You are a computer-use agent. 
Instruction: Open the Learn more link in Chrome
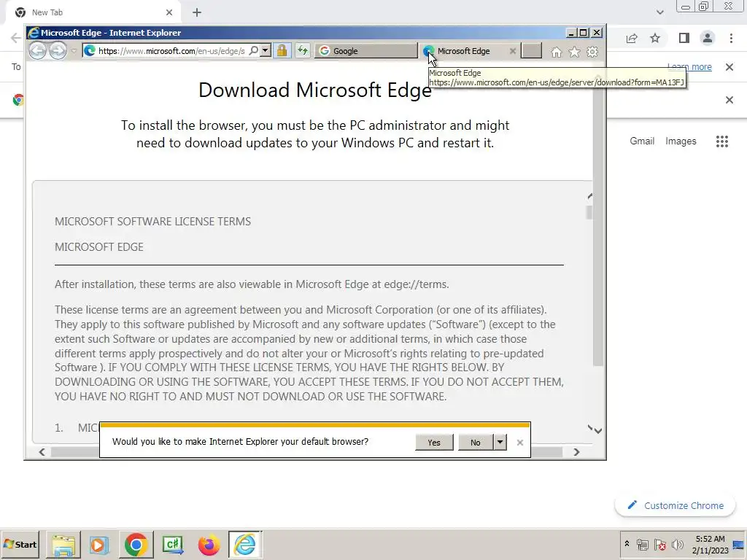pos(689,66)
